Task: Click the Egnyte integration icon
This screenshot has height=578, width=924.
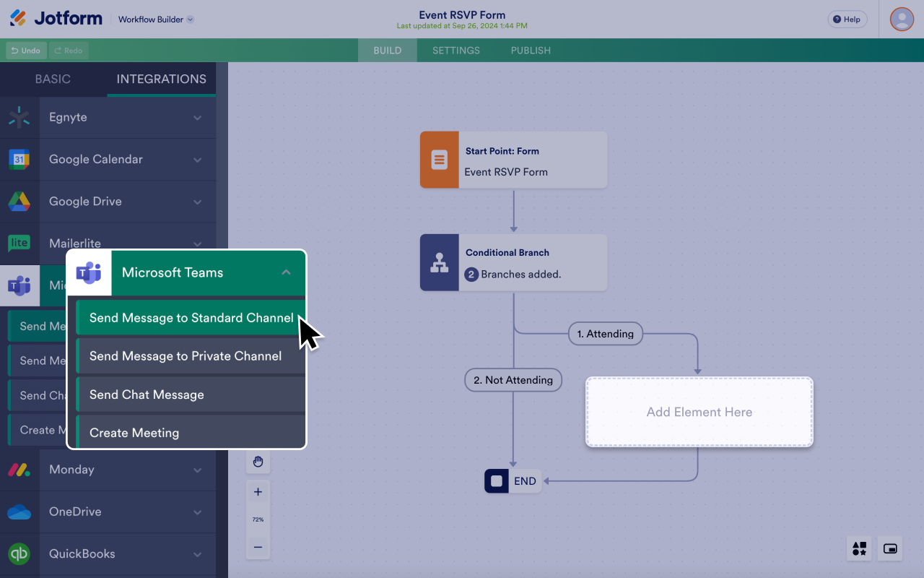Action: pos(19,117)
